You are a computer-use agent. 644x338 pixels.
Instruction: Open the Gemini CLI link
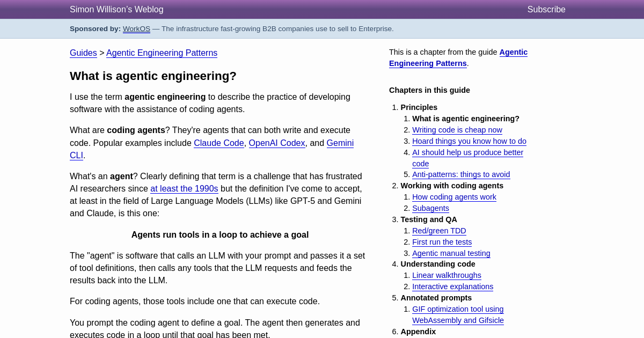pos(340,143)
